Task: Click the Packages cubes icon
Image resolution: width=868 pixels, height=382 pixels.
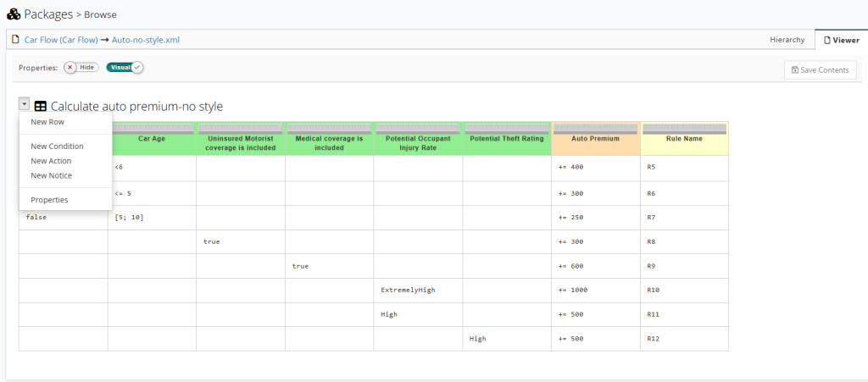Action: click(14, 14)
